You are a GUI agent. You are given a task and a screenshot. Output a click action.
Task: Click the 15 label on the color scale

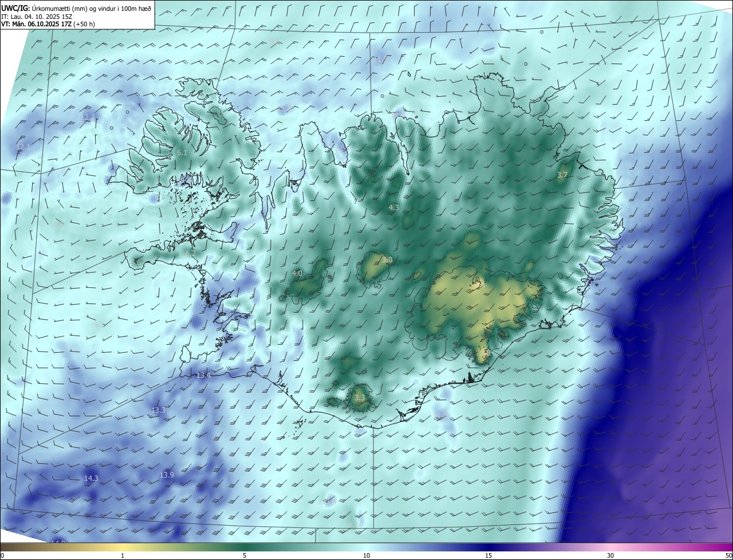coord(488,555)
